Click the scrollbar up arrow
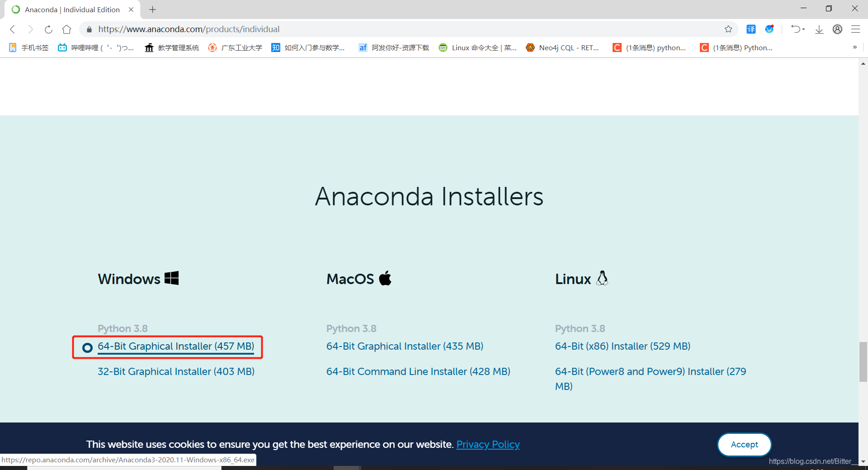This screenshot has width=868, height=470. pos(863,64)
